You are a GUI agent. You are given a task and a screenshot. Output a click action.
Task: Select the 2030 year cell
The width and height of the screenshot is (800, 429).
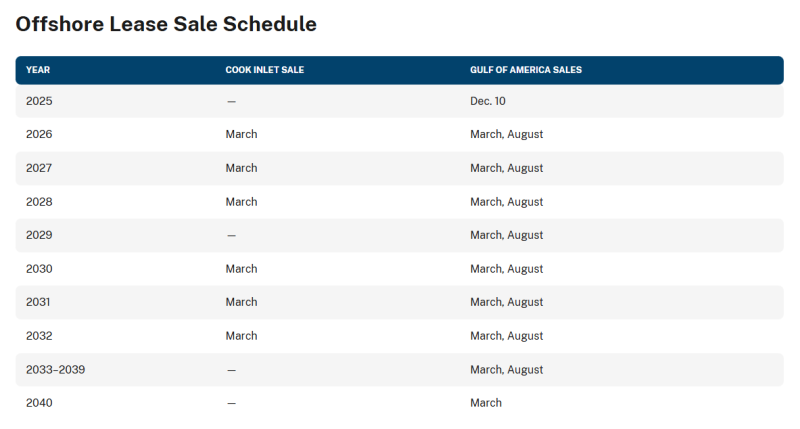click(x=39, y=269)
